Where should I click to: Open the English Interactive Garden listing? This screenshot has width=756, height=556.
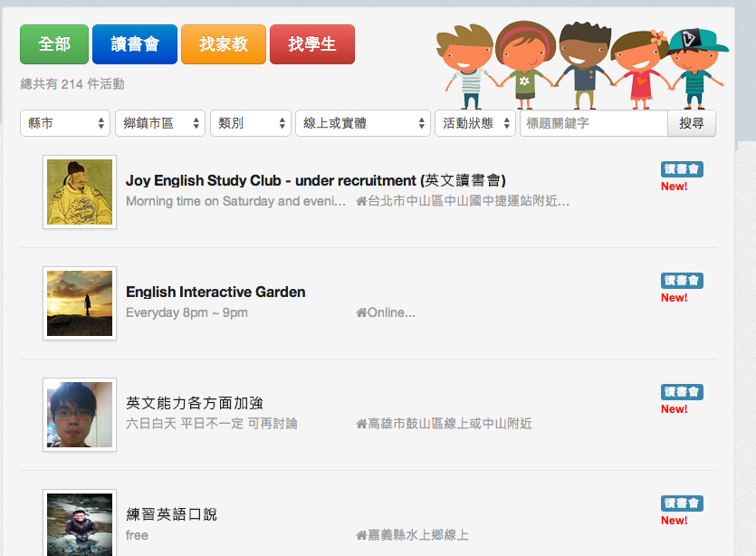point(215,292)
